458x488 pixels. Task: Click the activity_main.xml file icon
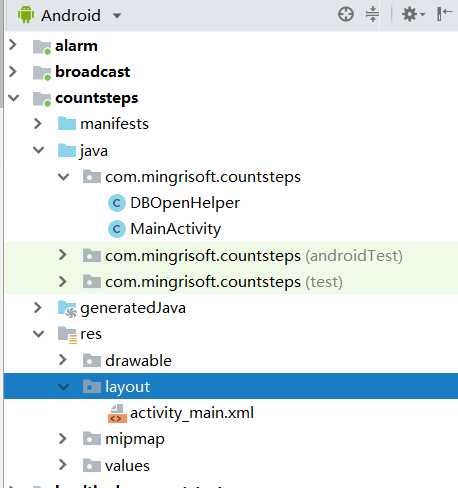point(117,413)
